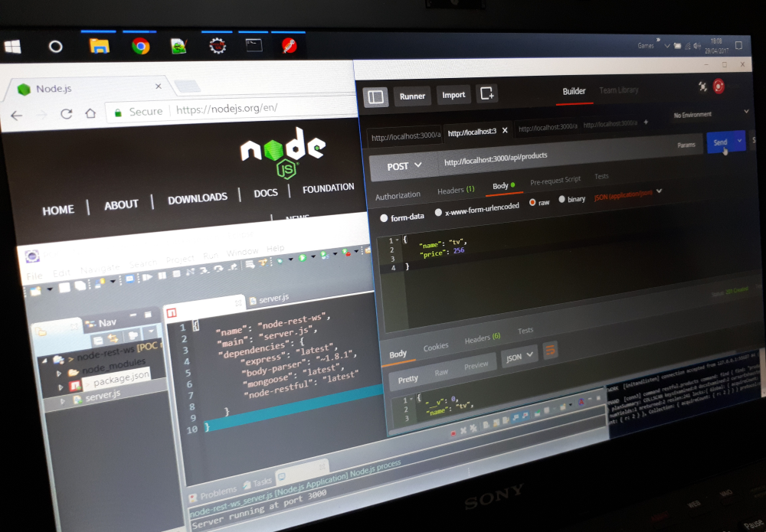Open the Windows Start menu
The width and height of the screenshot is (766, 532).
click(x=12, y=47)
